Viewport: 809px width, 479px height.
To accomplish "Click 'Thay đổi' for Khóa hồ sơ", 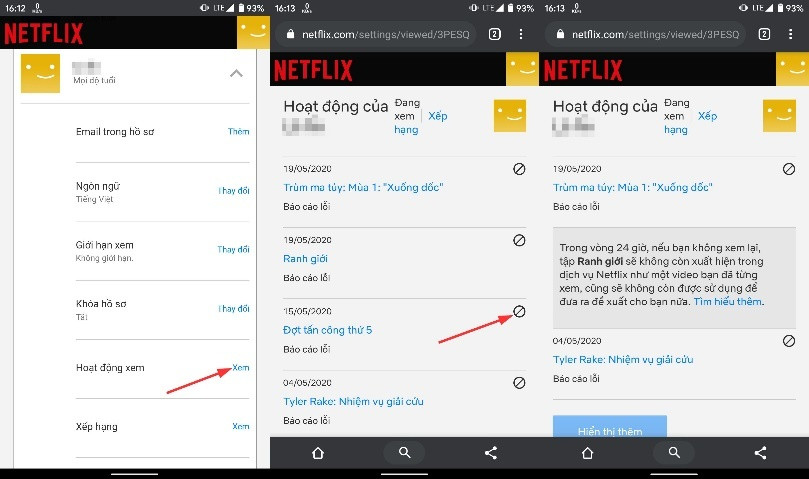I will [x=234, y=309].
